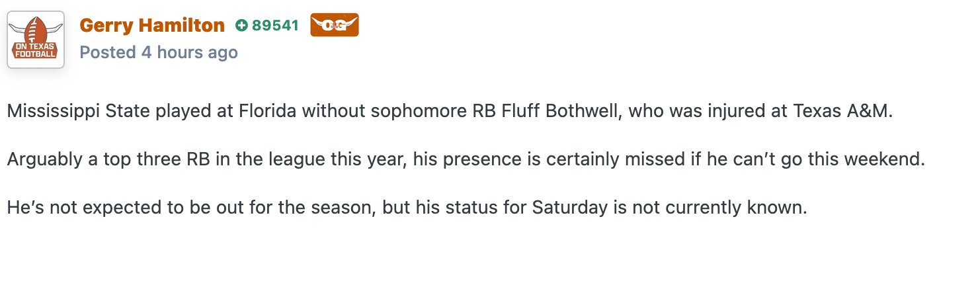Open Gerry Hamilton's profile link
Image resolution: width=980 pixels, height=291 pixels.
pos(152,25)
